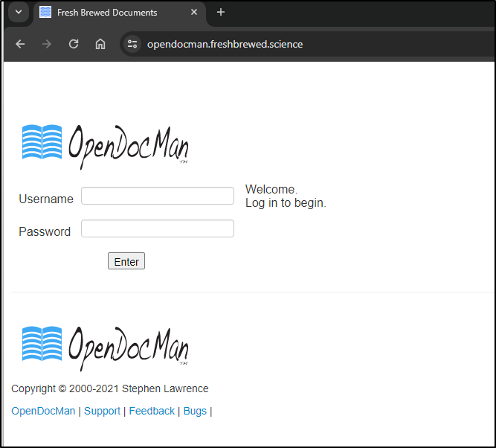Viewport: 496px width, 448px height.
Task: Click the 'Welcome.' text
Action: pyautogui.click(x=271, y=189)
